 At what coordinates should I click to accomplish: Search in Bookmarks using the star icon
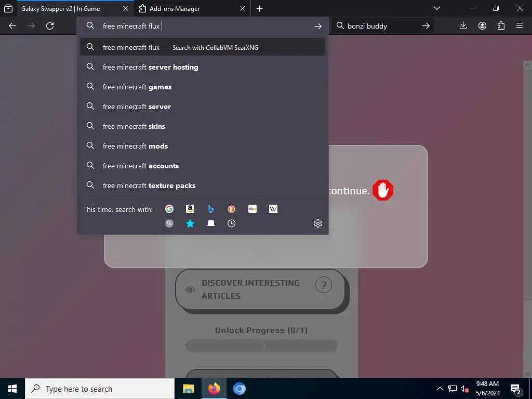click(190, 223)
